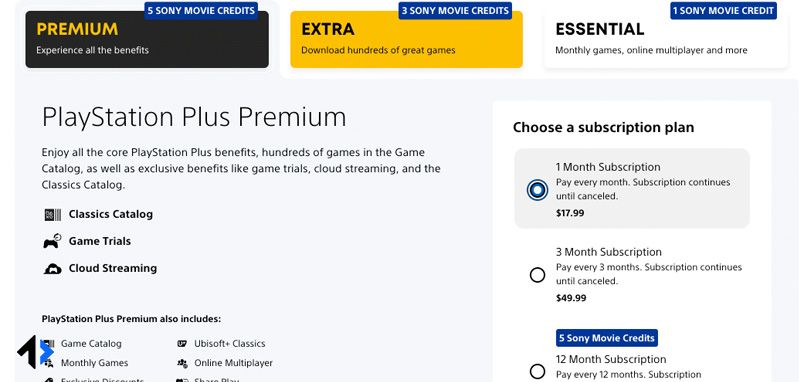
Task: Switch to the Premium plan tab
Action: (147, 39)
